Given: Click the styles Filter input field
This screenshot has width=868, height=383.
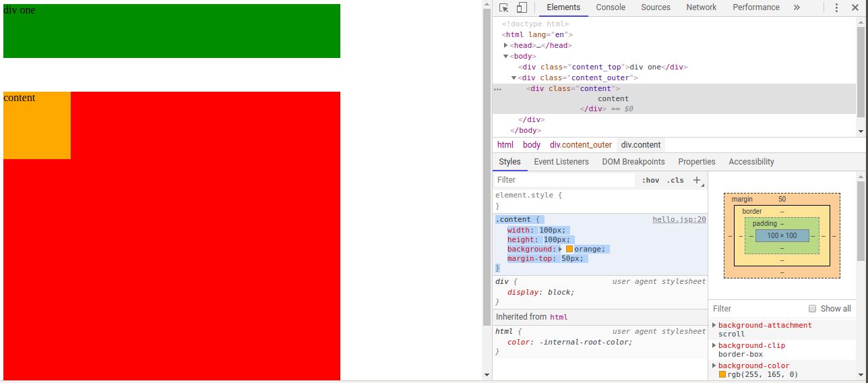Looking at the screenshot, I should [x=565, y=180].
